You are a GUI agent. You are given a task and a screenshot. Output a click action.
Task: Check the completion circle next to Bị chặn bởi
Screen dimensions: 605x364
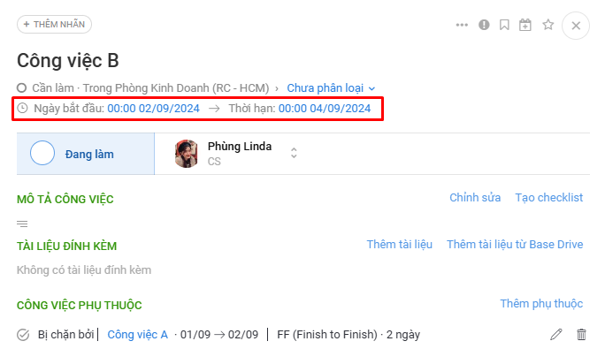(23, 335)
